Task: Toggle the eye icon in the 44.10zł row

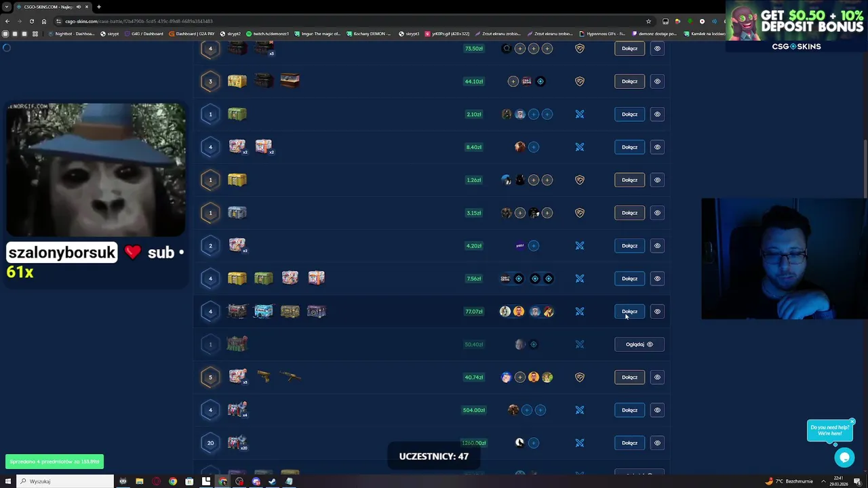Action: coord(657,81)
